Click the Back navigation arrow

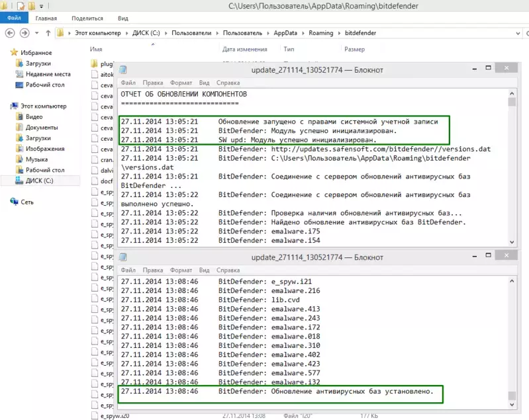tap(10, 32)
